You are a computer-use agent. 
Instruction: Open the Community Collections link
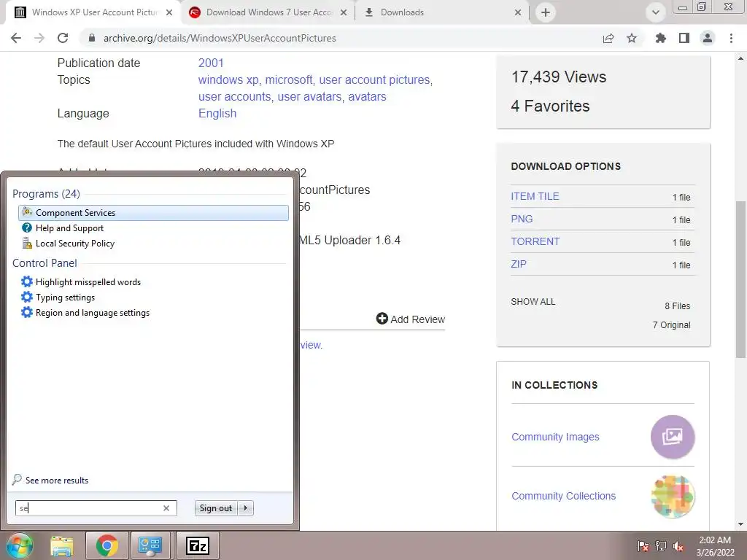[x=563, y=496]
